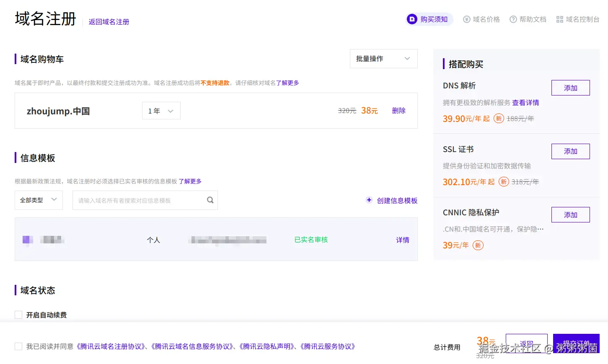608x364 pixels.
Task: Click the 返回 button at bottom
Action: click(x=526, y=343)
